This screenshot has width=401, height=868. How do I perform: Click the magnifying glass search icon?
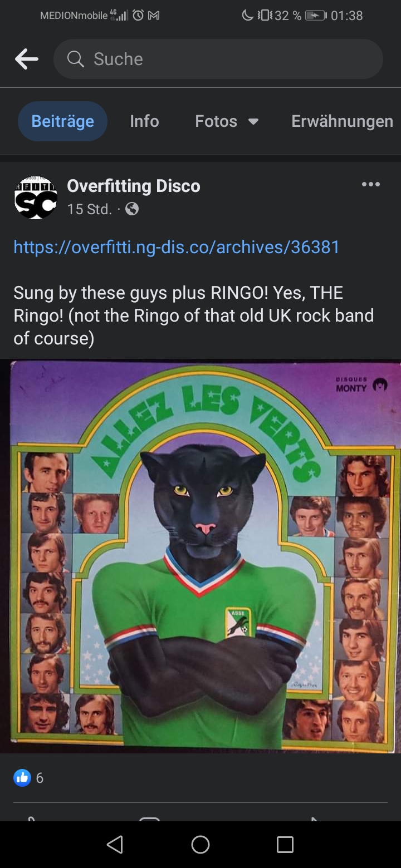click(75, 58)
